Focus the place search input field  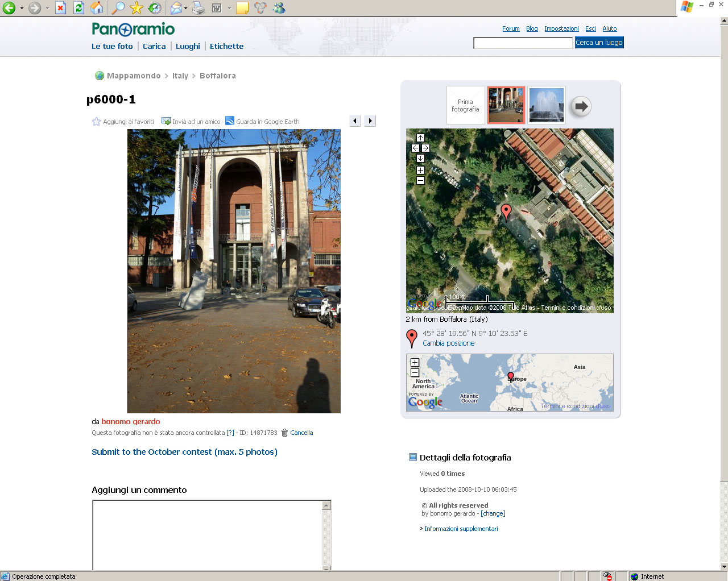[x=523, y=43]
